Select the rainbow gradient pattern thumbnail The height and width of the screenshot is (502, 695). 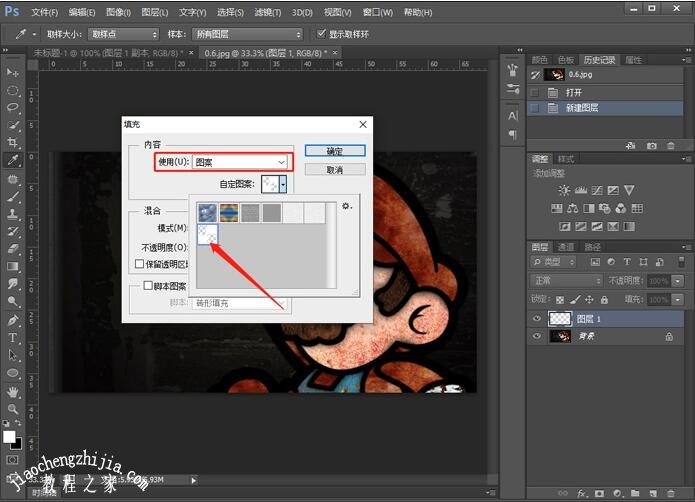tap(230, 212)
